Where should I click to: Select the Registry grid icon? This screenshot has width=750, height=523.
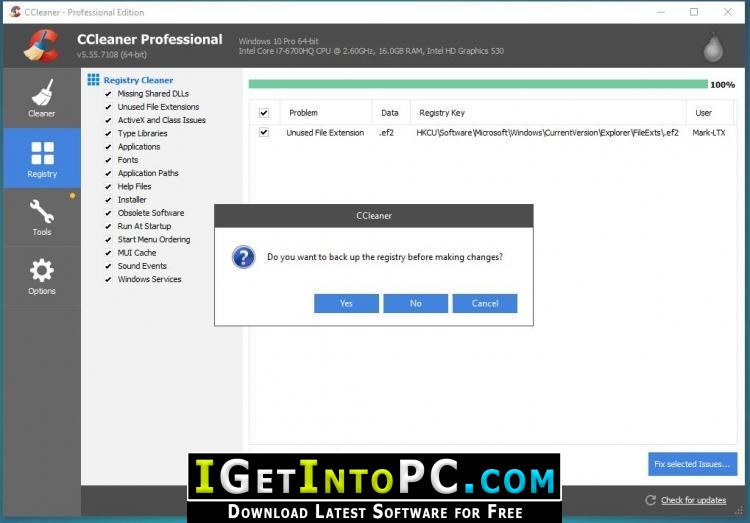point(42,153)
